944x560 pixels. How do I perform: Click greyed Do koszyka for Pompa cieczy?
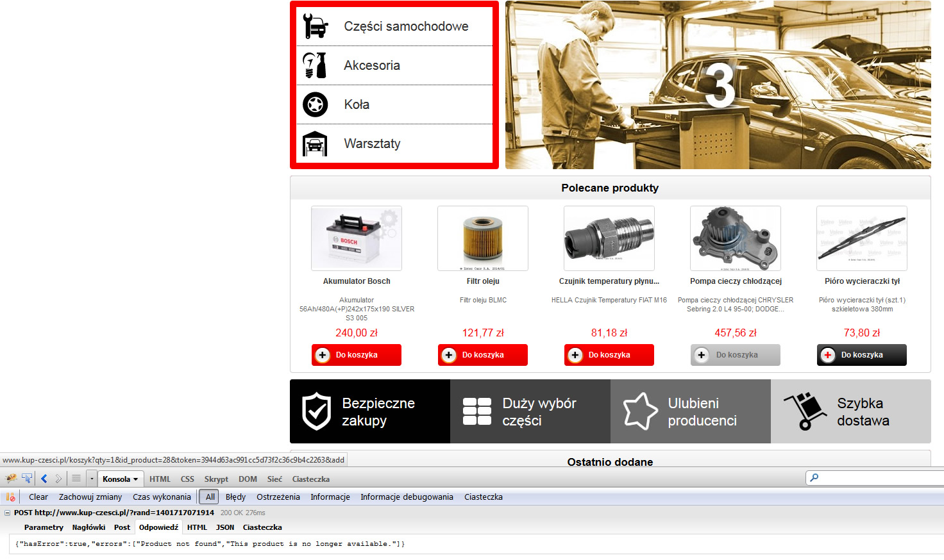coord(736,355)
